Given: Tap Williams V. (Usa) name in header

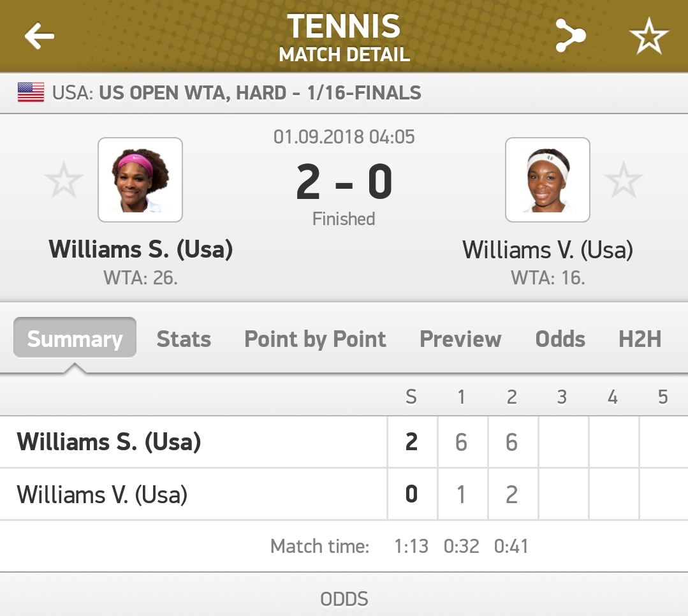Looking at the screenshot, I should click(x=548, y=249).
